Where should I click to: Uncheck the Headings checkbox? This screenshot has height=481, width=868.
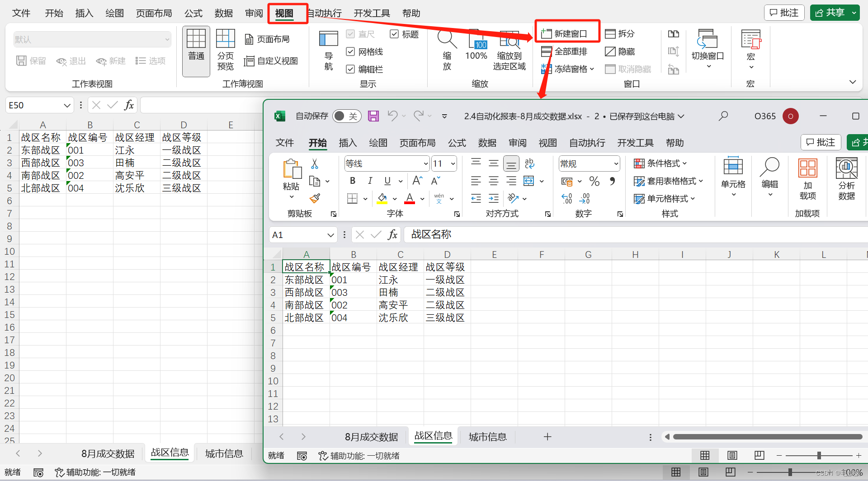pyautogui.click(x=394, y=34)
